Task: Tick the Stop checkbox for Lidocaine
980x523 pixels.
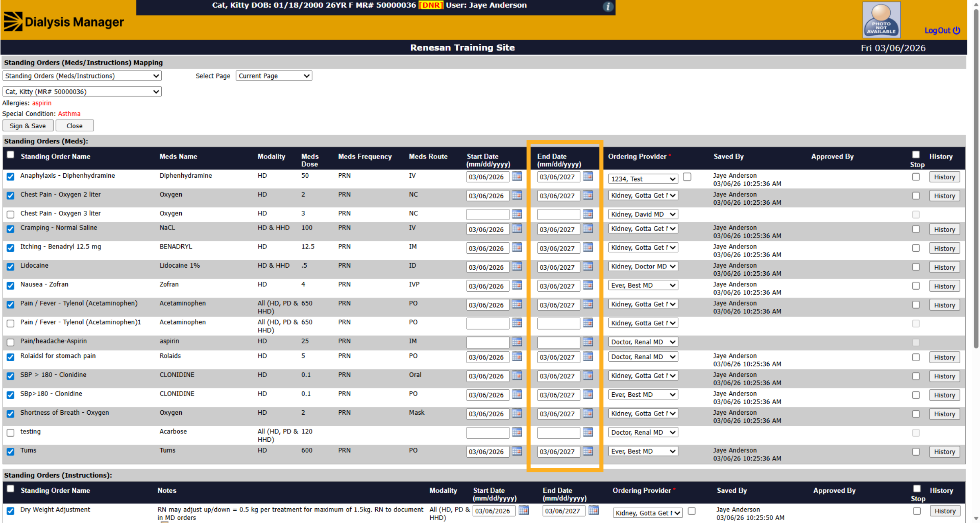Action: tap(916, 267)
